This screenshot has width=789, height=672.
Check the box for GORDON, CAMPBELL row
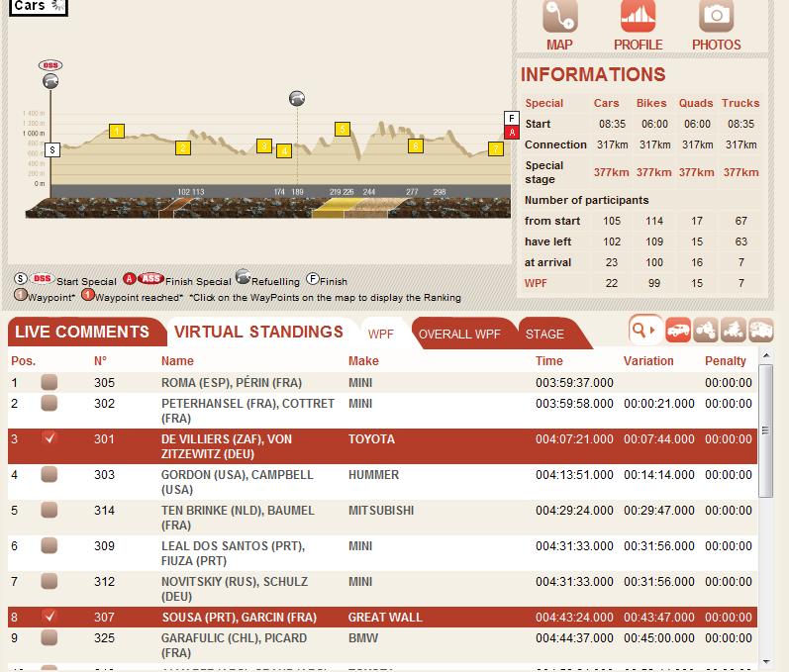coord(49,474)
